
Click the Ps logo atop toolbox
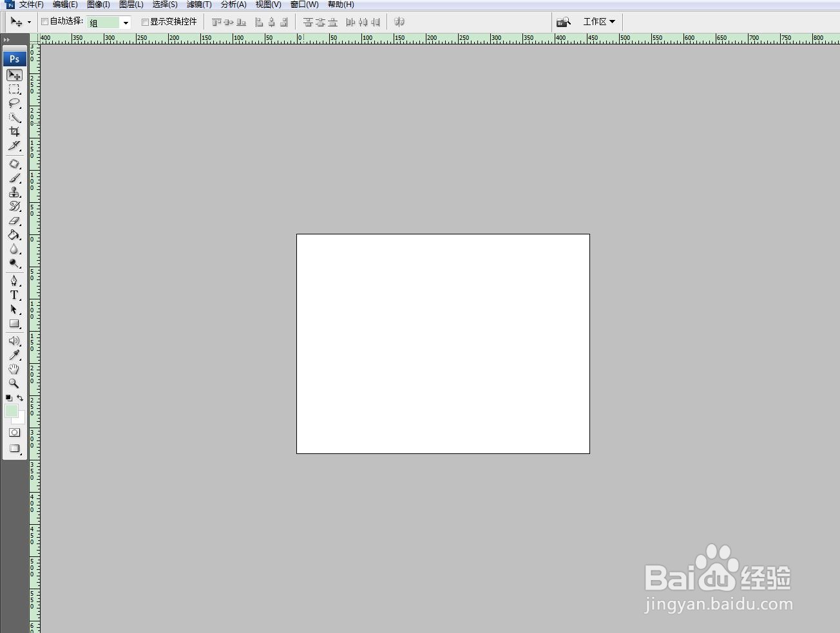[x=14, y=59]
